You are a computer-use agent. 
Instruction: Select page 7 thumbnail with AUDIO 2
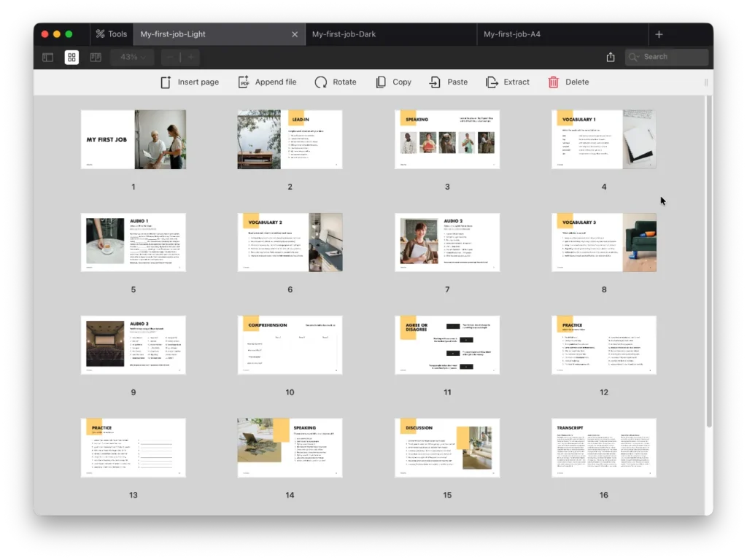click(x=447, y=242)
